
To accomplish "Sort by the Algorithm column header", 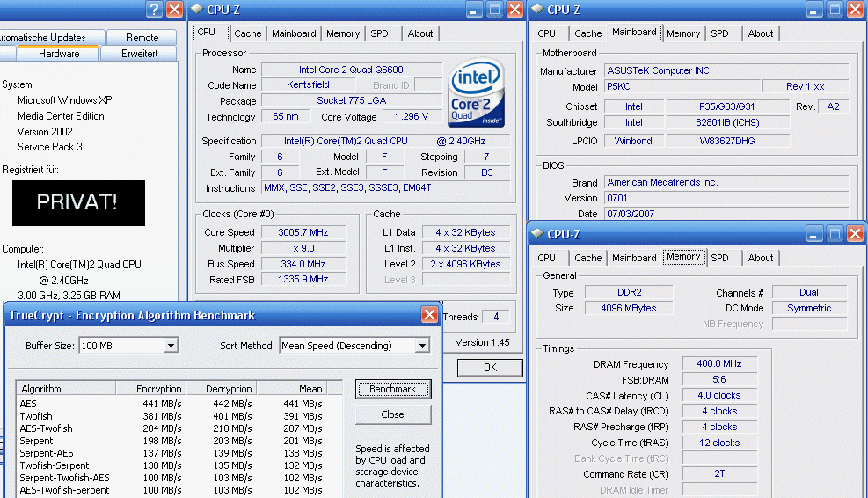I will tap(66, 388).
